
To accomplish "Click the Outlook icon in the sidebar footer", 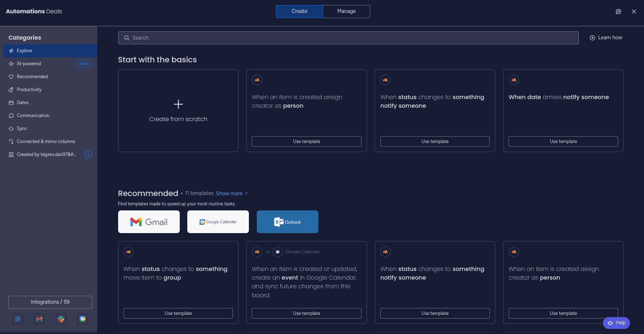I will (x=18, y=319).
